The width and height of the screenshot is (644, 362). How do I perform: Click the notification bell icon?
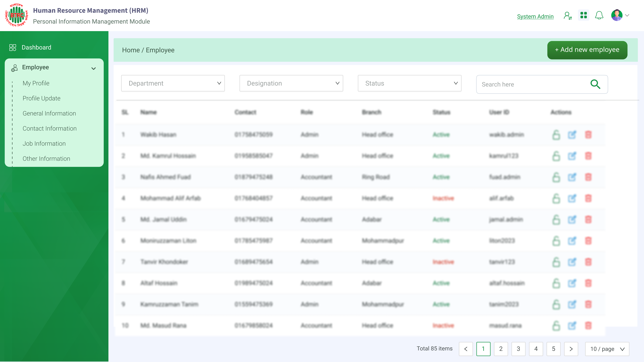pos(599,16)
